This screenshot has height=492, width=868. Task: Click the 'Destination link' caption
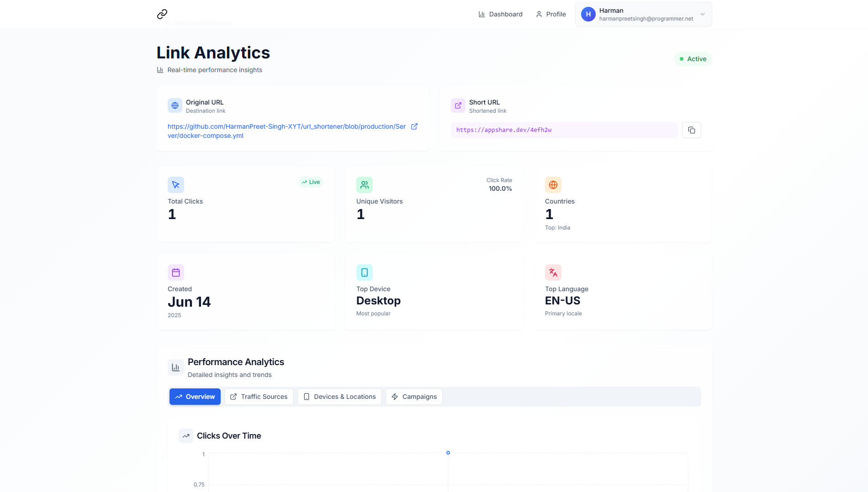pos(206,111)
